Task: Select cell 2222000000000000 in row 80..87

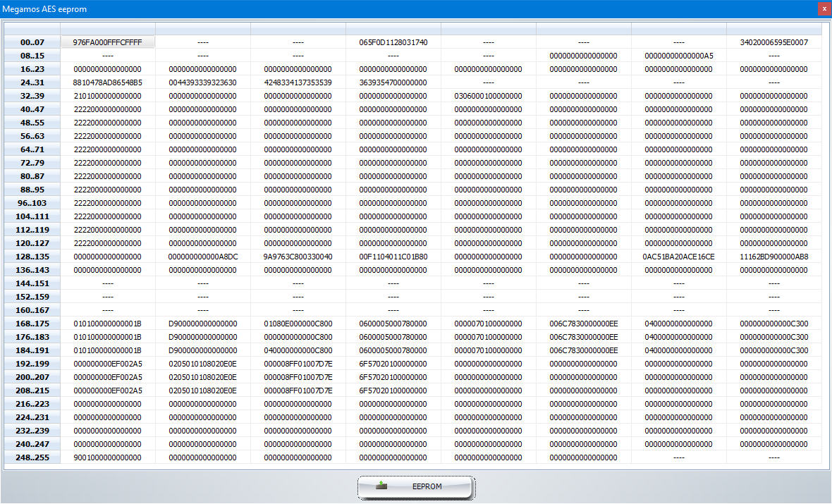Action: pos(108,176)
